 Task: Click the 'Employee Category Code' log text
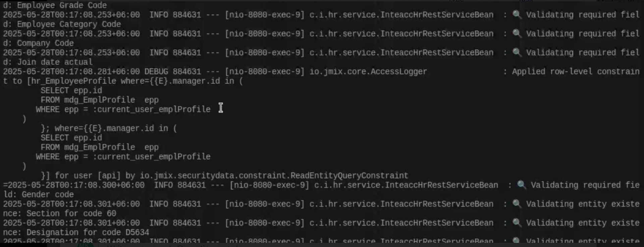coord(69,24)
